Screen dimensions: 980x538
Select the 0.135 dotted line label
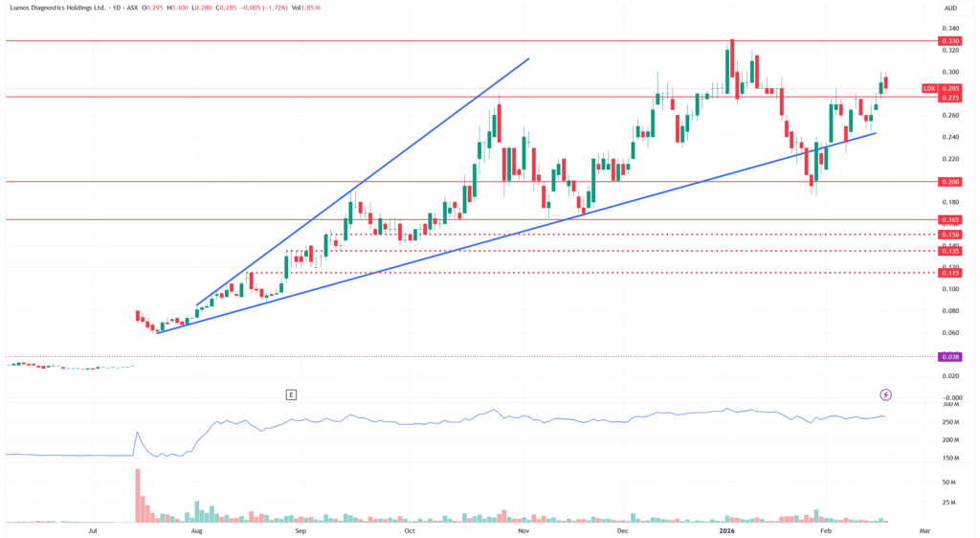pyautogui.click(x=950, y=251)
